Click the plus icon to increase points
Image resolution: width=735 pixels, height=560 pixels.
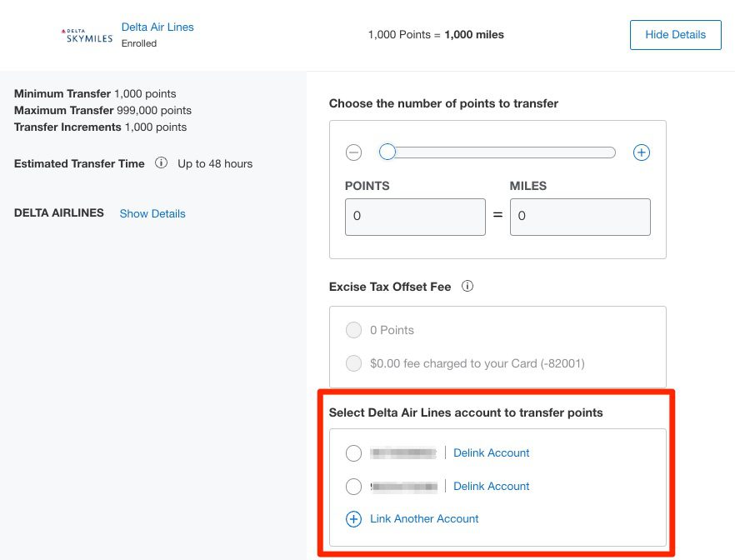(x=642, y=152)
